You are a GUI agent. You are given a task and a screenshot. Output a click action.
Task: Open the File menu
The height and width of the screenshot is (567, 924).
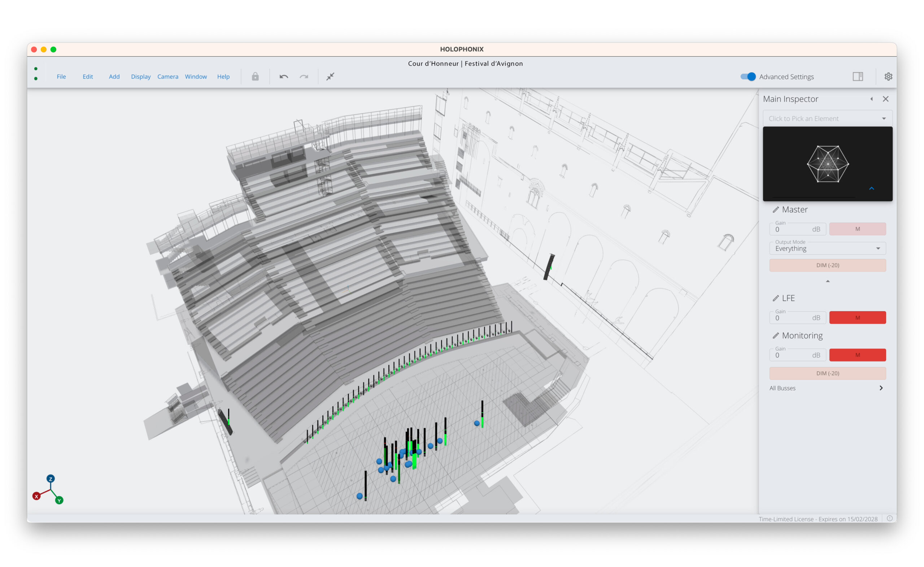pos(61,77)
